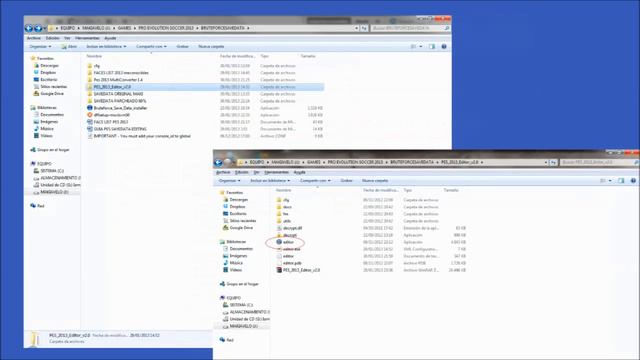Open Compartir con dropdown in front window

coord(315,180)
